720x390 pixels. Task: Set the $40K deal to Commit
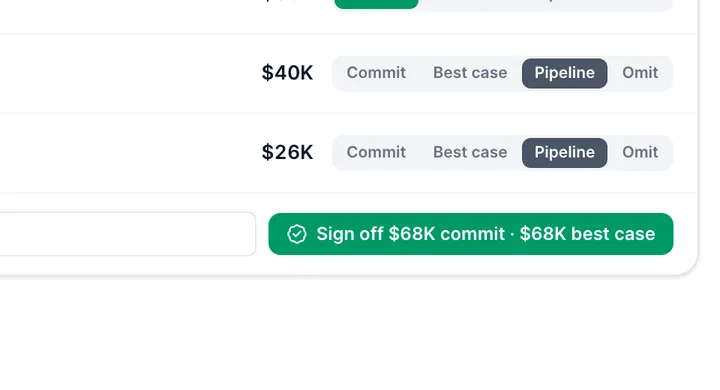point(376,73)
